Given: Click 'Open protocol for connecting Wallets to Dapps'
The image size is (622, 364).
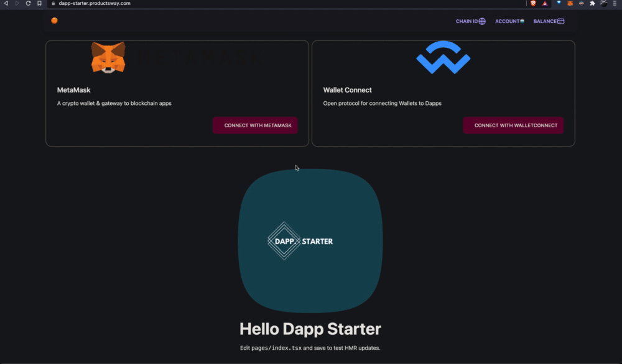Looking at the screenshot, I should [x=382, y=103].
